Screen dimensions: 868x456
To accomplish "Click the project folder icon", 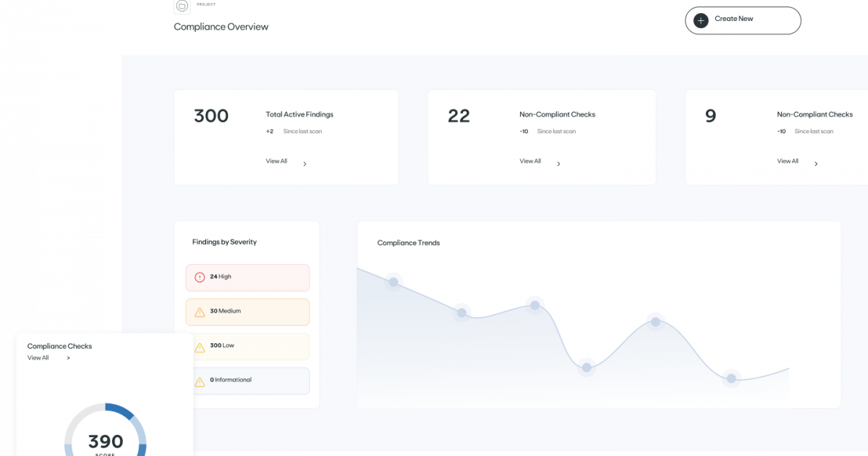I will point(181,6).
